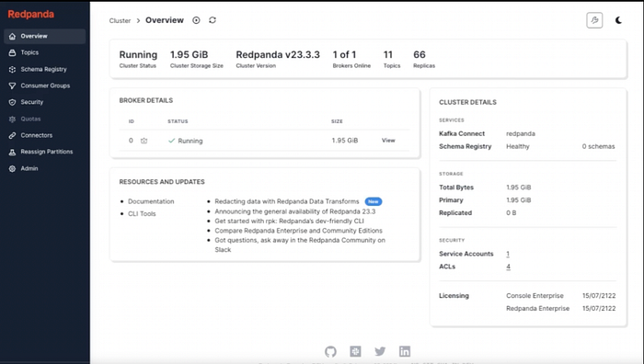Click Cluster in the breadcrumb
Screen dimensions: 644x364
(120, 20)
